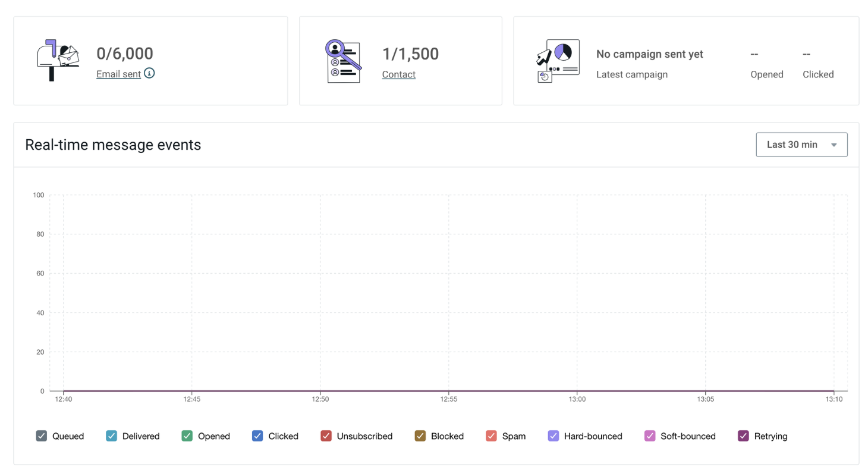The image size is (868, 473).
Task: Click the info icon beside Email sent
Action: click(x=149, y=74)
